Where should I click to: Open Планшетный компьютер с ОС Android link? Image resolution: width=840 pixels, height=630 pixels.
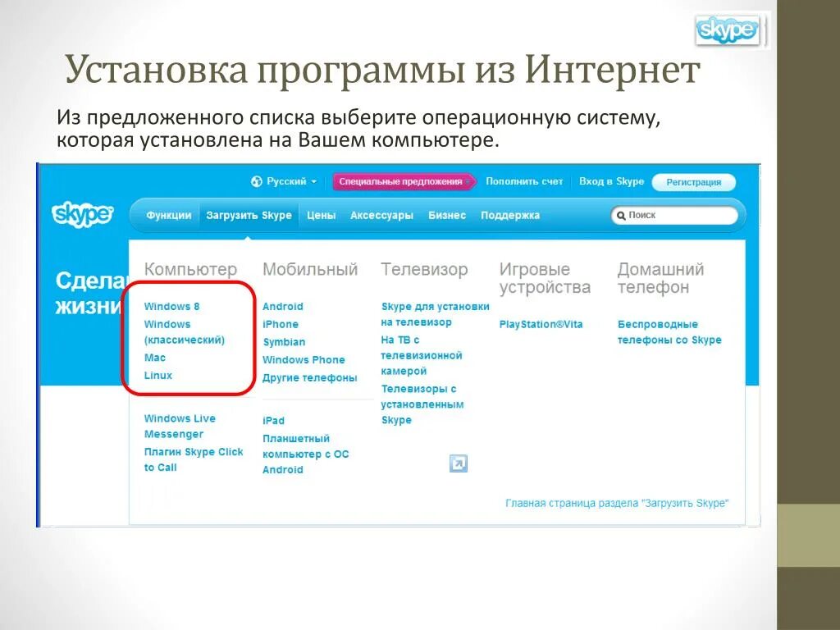pyautogui.click(x=305, y=454)
